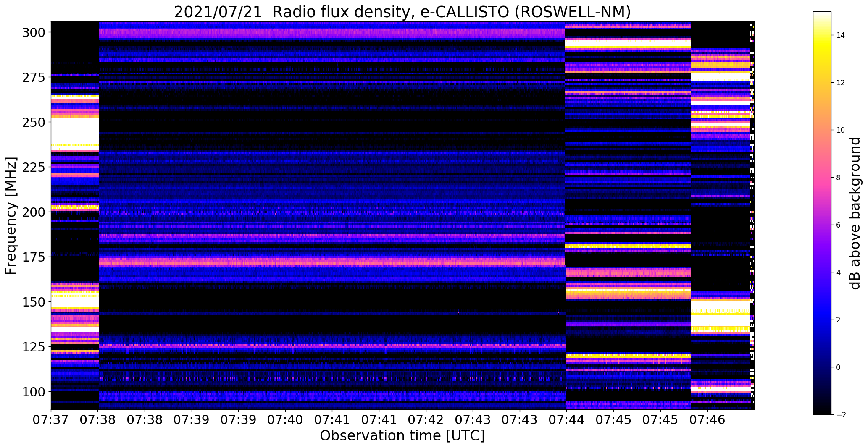
Task: Select the 275 MHz frequency tick label
Action: point(34,77)
